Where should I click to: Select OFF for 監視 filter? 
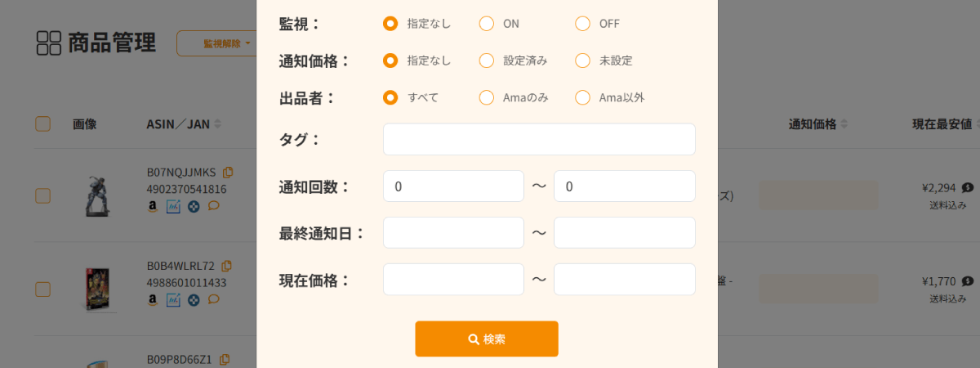(582, 24)
